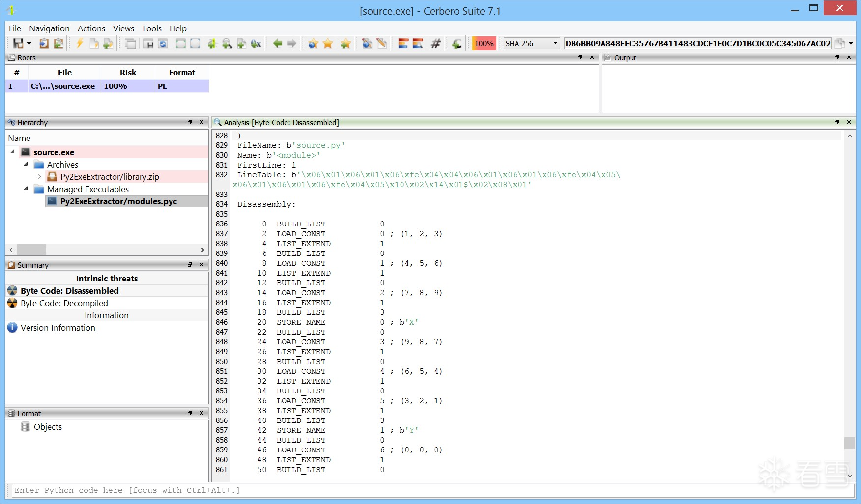The image size is (861, 504).
Task: Click the gray forward arrow navigation icon
Action: (292, 44)
